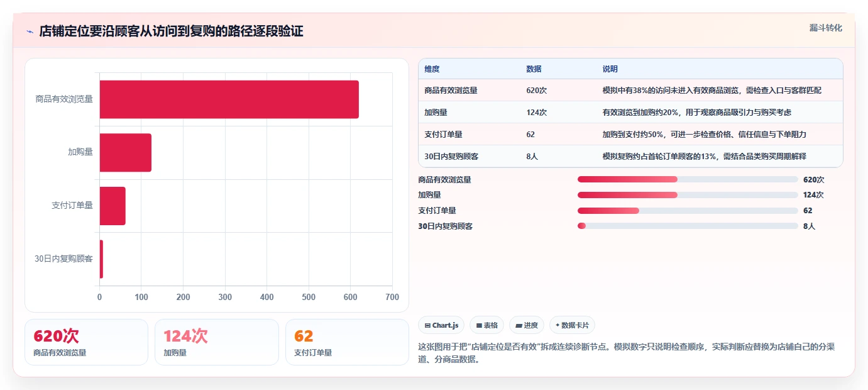Click the 支付订单量 progress bar

click(688, 210)
